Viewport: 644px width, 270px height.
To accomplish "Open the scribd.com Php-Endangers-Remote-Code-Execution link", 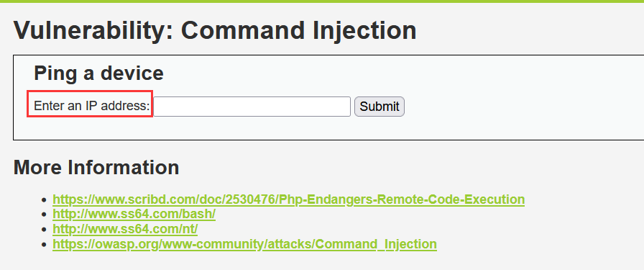I will click(288, 199).
